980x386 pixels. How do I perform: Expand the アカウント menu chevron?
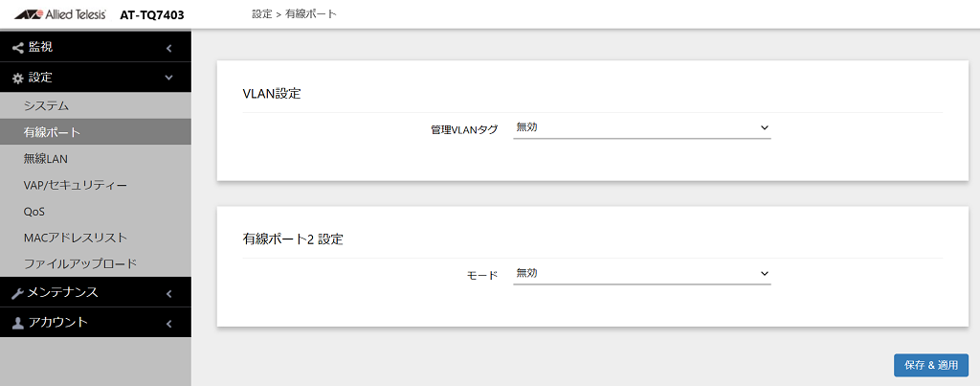click(168, 323)
